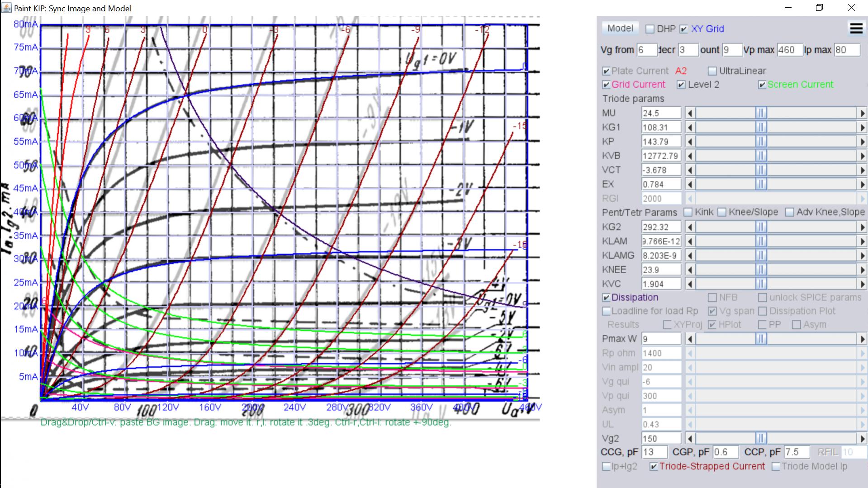The width and height of the screenshot is (868, 488).
Task: Click the KG1 value field 108.31
Action: pos(661,128)
